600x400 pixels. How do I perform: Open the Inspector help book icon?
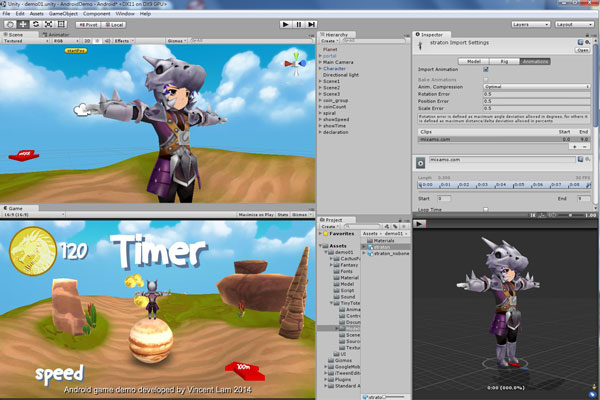pyautogui.click(x=580, y=42)
